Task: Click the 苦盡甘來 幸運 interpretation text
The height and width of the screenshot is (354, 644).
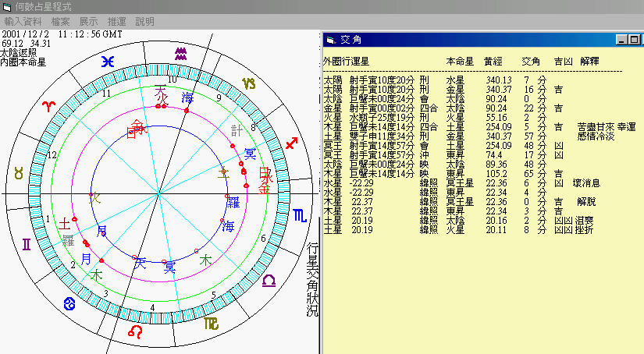Action: pyautogui.click(x=607, y=127)
